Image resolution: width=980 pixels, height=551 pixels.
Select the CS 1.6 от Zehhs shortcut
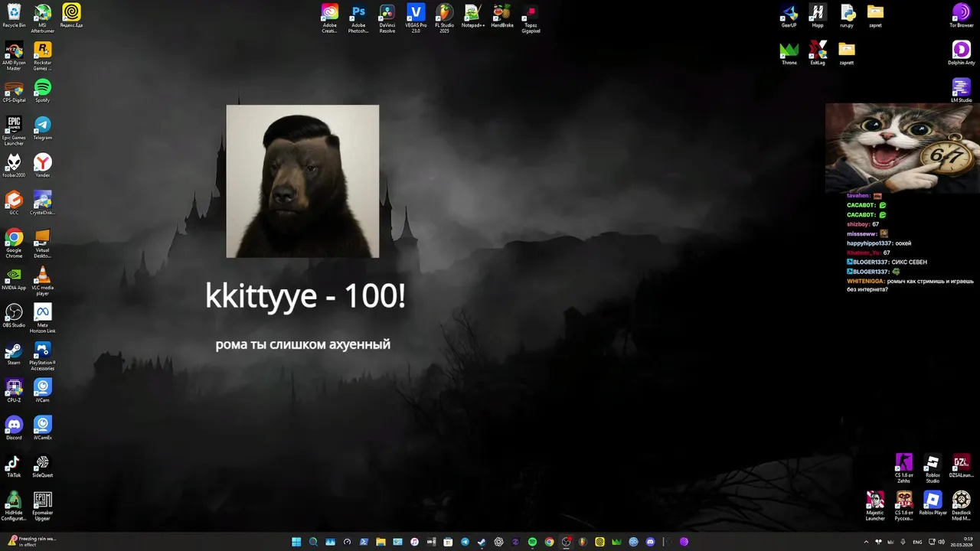[x=904, y=468]
